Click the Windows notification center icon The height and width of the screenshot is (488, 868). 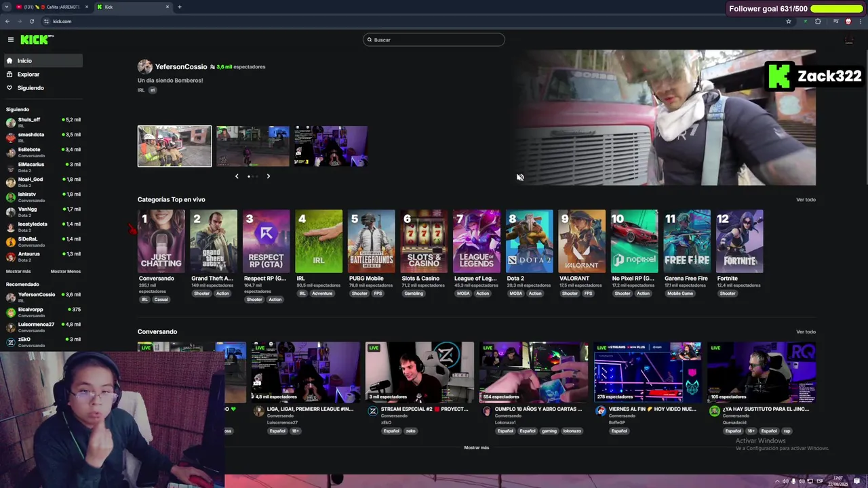[x=856, y=481]
